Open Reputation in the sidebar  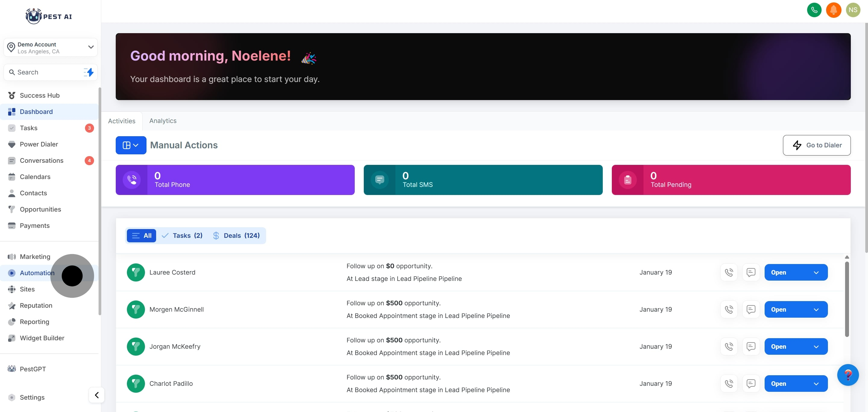[x=49, y=306]
